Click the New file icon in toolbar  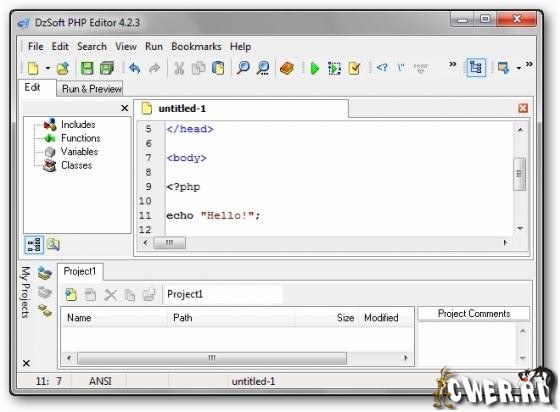33,68
